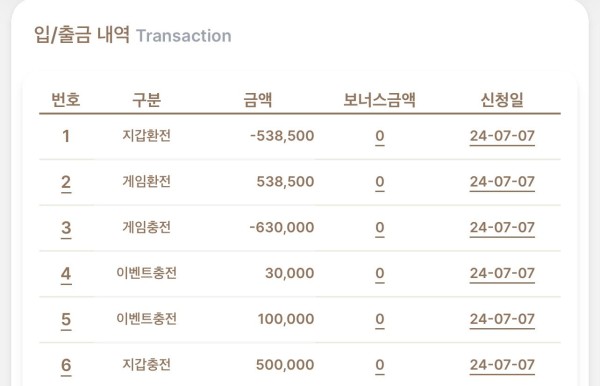Click bonus amount 0 in 게임충전 row
Image resolution: width=600 pixels, height=386 pixels.
(380, 228)
